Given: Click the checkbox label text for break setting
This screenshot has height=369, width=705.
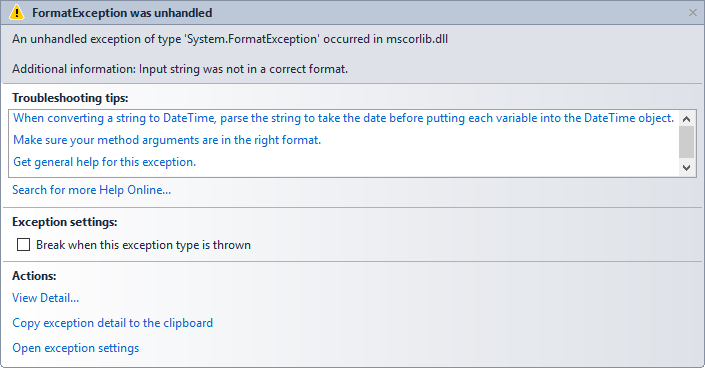Looking at the screenshot, I should (x=143, y=245).
